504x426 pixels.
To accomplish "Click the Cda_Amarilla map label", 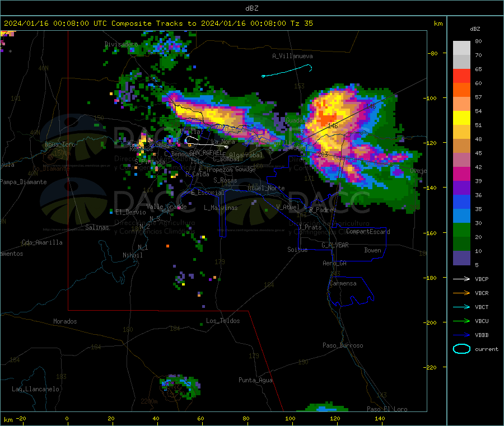I will click(42, 242).
